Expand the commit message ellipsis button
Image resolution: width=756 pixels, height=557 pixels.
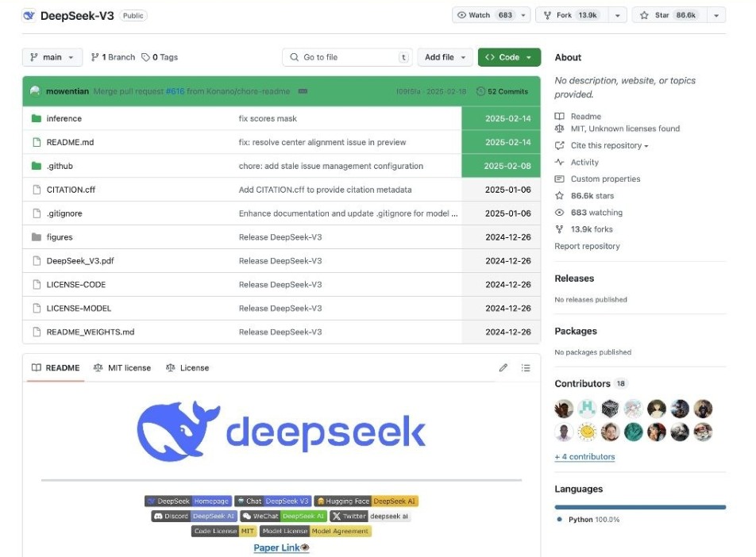coord(303,91)
